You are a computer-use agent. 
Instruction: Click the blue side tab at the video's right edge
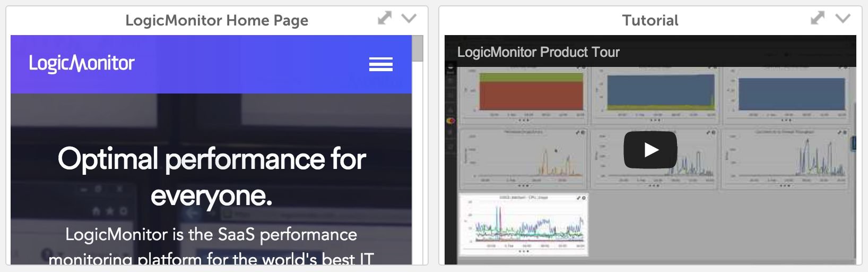pos(854,143)
